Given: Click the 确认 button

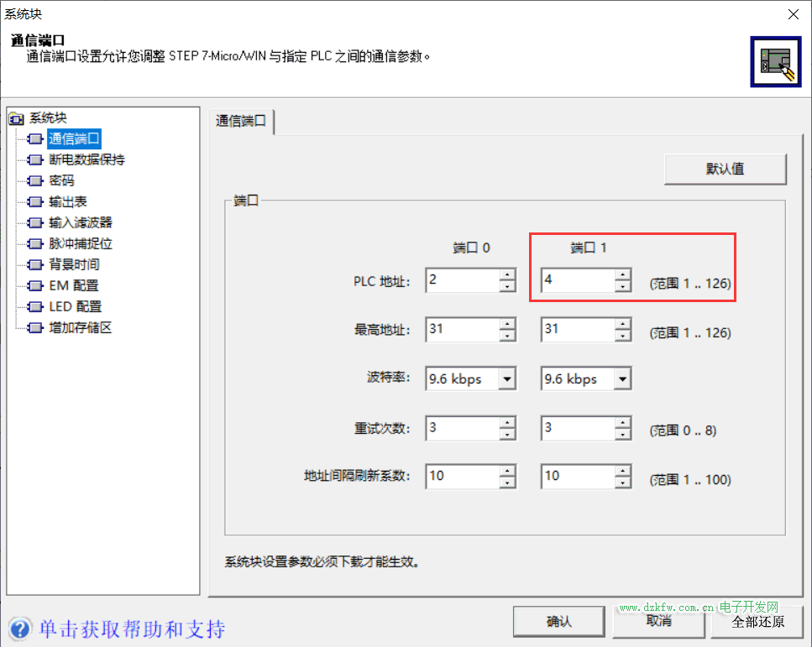Looking at the screenshot, I should tap(558, 622).
